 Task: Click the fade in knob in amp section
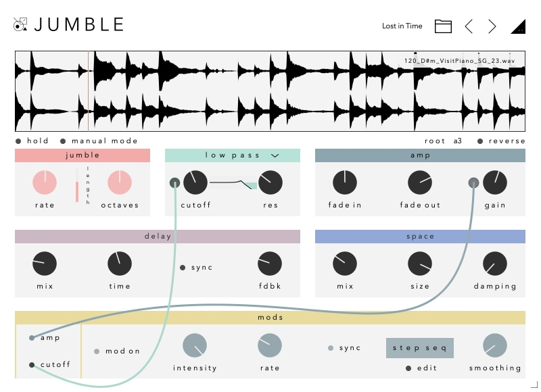click(x=345, y=181)
